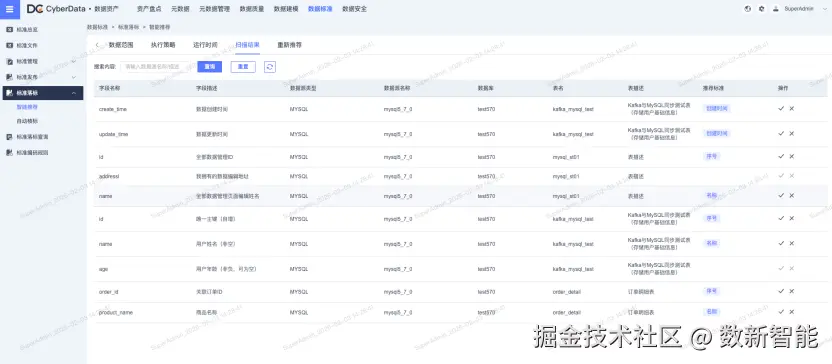Click the address field name cell

pos(109,176)
